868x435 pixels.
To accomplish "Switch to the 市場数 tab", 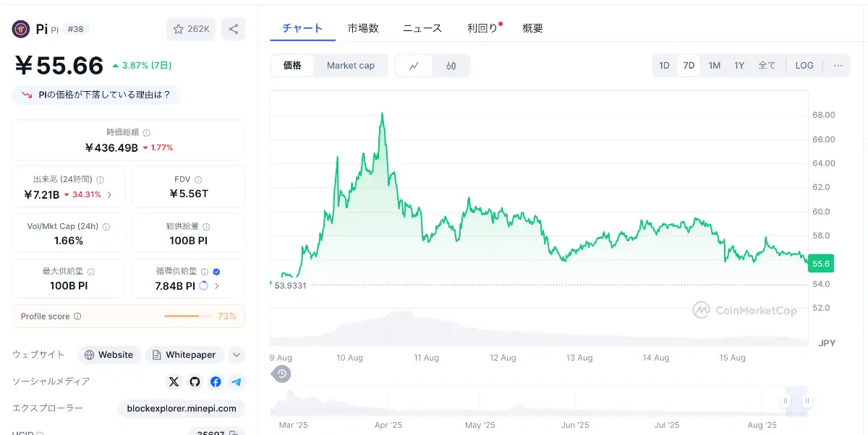I will coord(363,28).
